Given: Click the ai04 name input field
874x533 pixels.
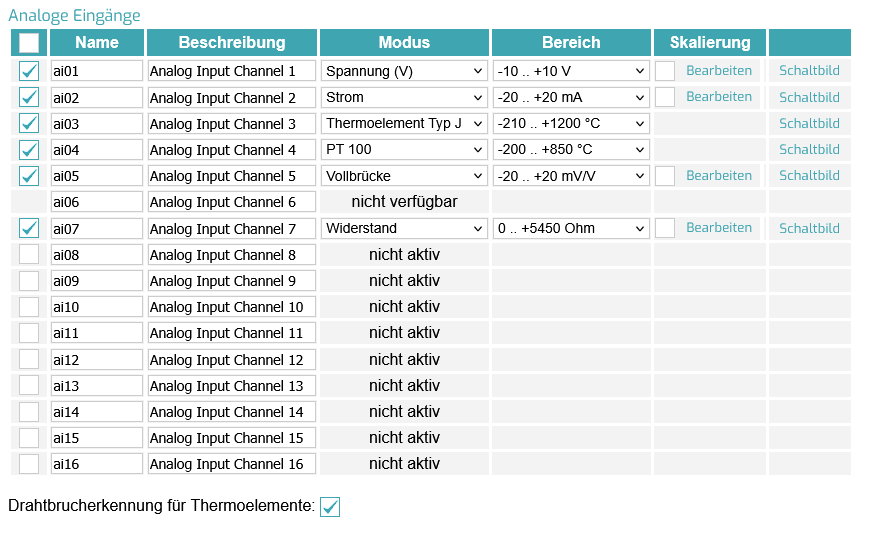Looking at the screenshot, I should [97, 150].
